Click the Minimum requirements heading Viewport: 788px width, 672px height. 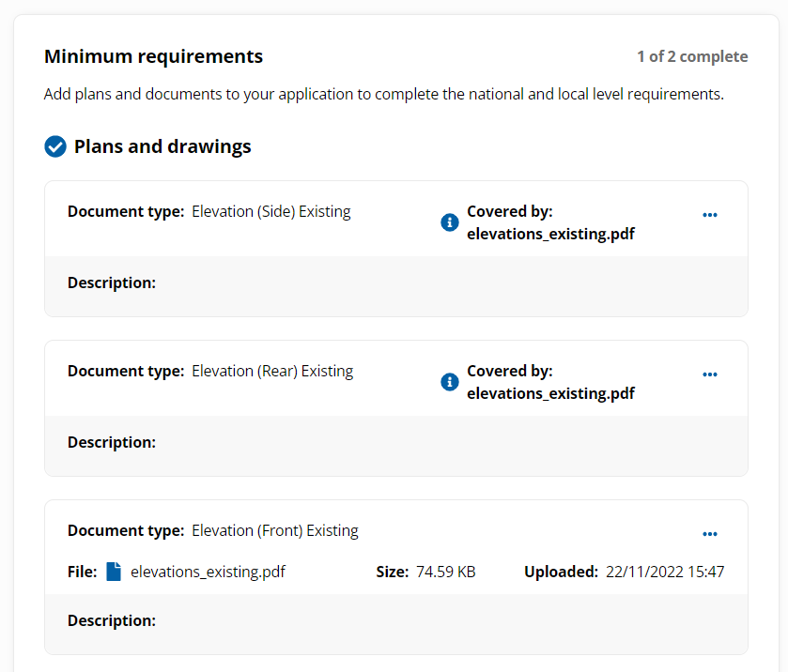(x=153, y=56)
